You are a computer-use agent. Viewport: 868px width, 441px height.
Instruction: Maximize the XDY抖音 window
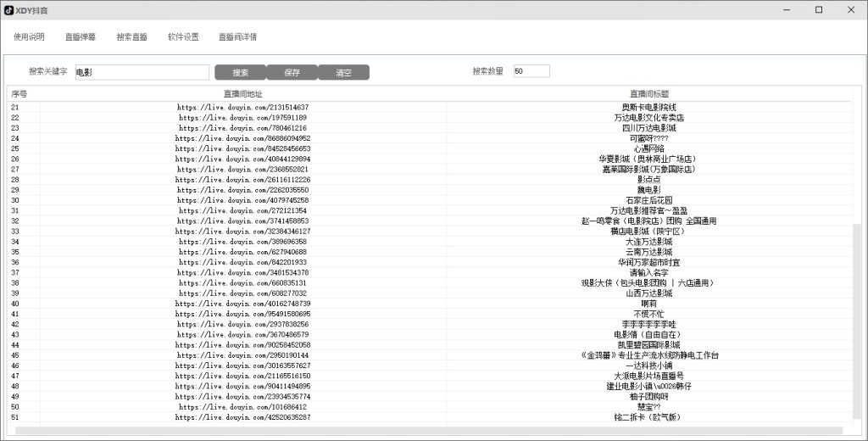818,10
